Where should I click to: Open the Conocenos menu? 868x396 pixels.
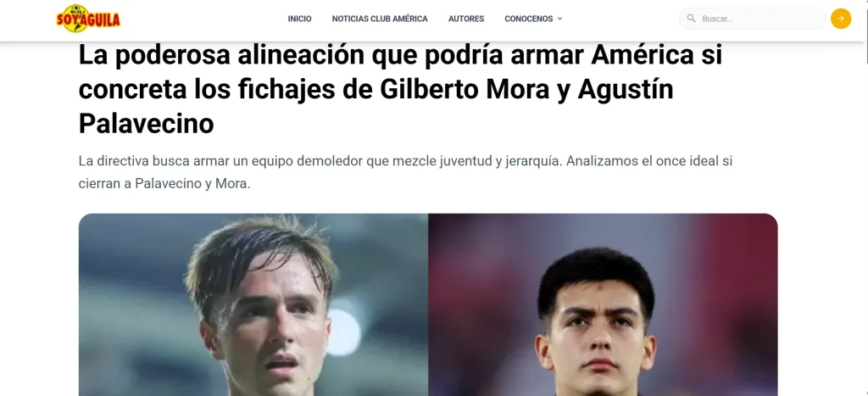529,19
